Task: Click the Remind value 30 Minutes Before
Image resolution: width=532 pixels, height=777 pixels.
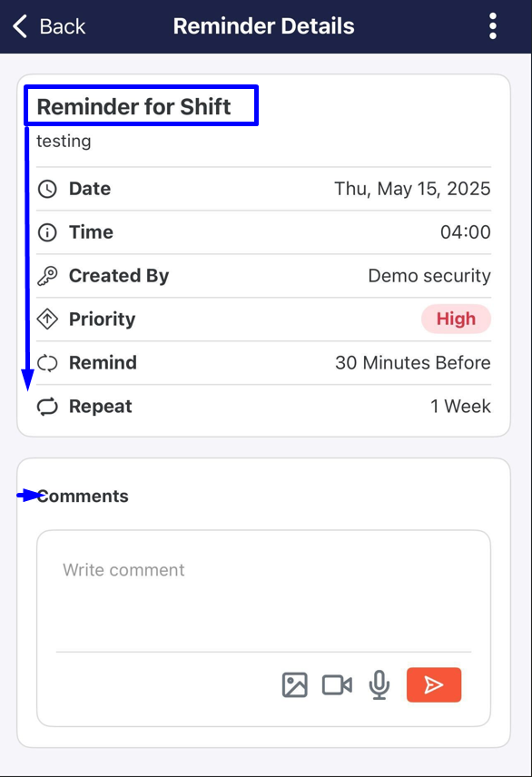Action: coord(413,363)
